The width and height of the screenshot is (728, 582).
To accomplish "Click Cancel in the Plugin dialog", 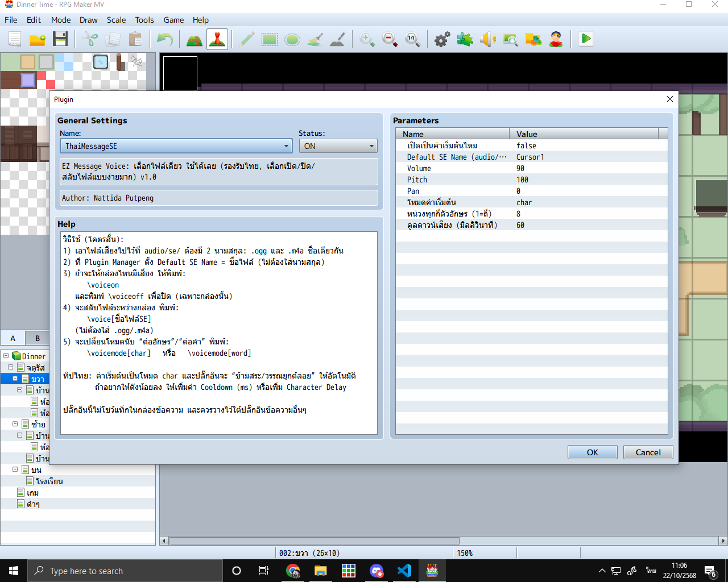I will coord(648,452).
